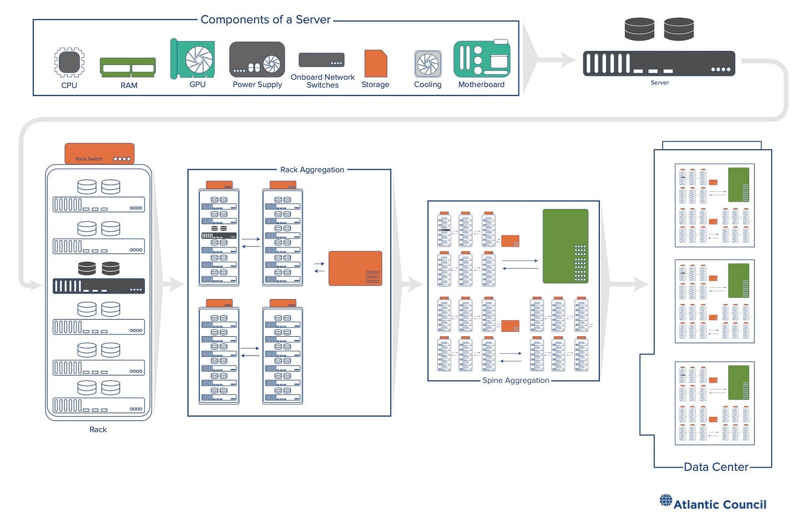808x532 pixels.
Task: Click the 'Spine Aggregation' caption
Action: pyautogui.click(x=516, y=381)
